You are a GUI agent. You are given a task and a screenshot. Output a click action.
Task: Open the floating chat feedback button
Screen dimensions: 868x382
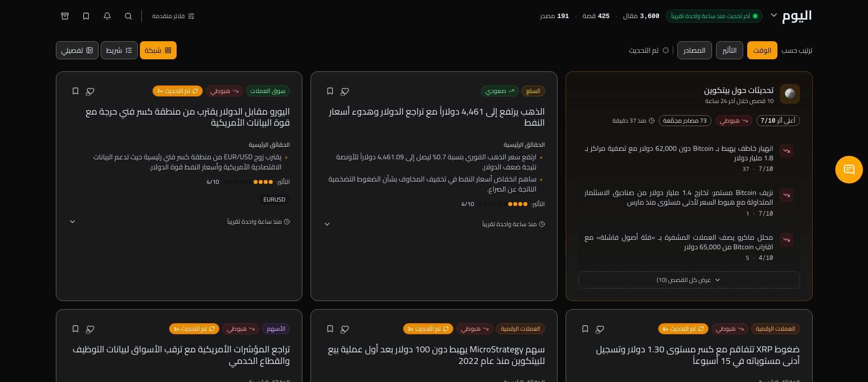pyautogui.click(x=849, y=169)
